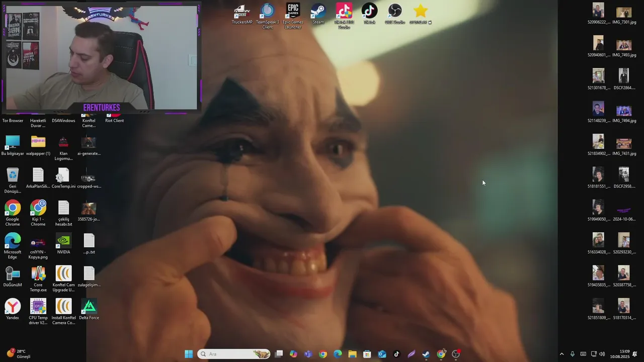
Task: Select the DuGünüM desktop icon
Action: (x=13, y=277)
